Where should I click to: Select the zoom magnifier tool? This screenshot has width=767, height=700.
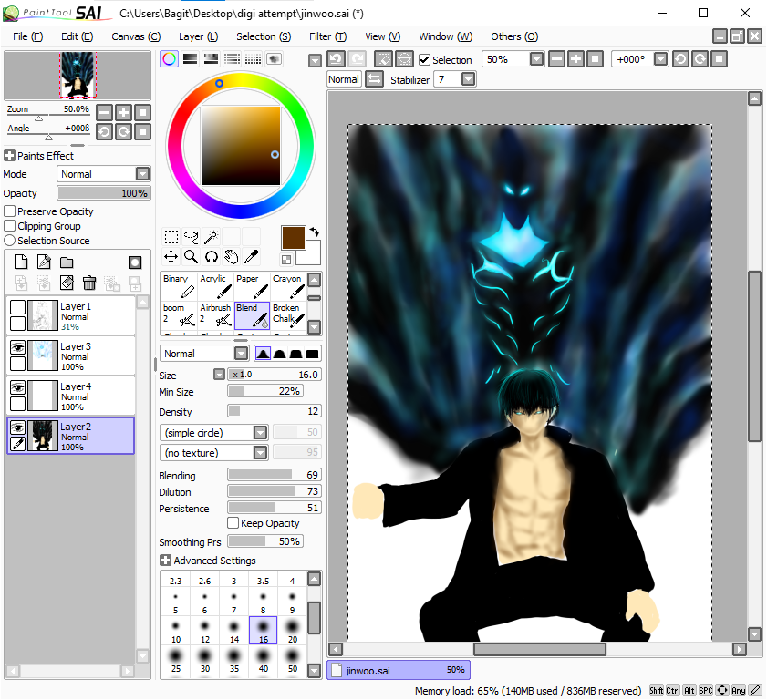click(192, 257)
